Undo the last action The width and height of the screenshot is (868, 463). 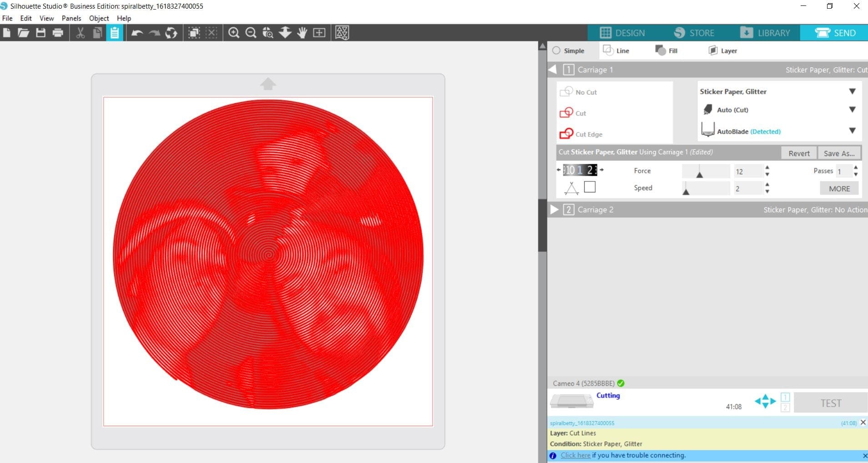click(x=137, y=33)
